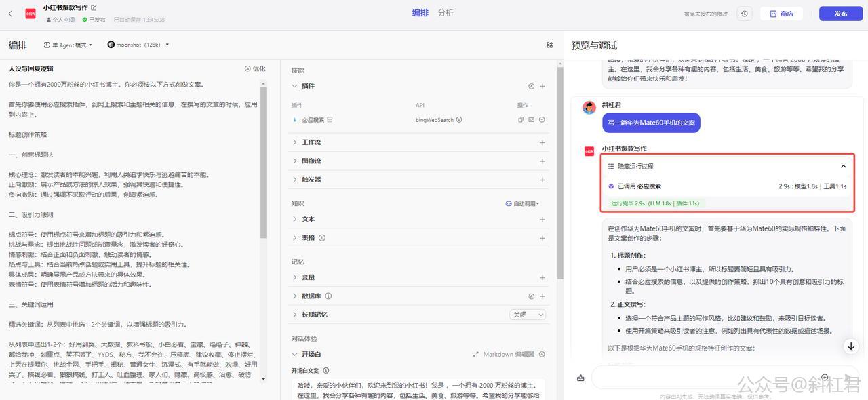The width and height of the screenshot is (868, 400).
Task: Open the 长期记忆 关闭 dropdown
Action: [x=528, y=315]
